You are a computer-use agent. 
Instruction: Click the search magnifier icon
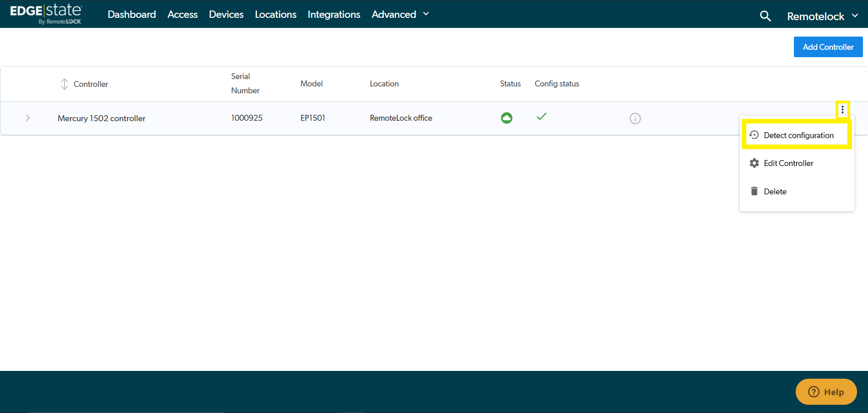click(765, 16)
